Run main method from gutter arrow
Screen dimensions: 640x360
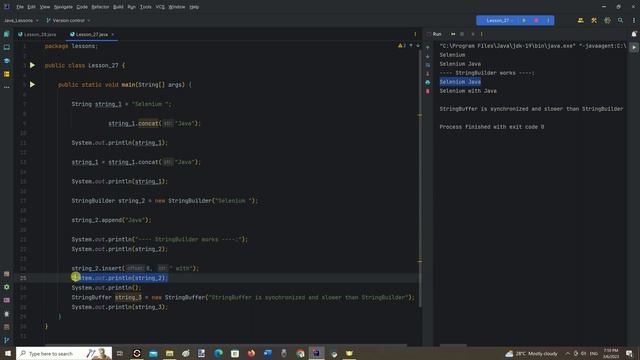coord(32,84)
